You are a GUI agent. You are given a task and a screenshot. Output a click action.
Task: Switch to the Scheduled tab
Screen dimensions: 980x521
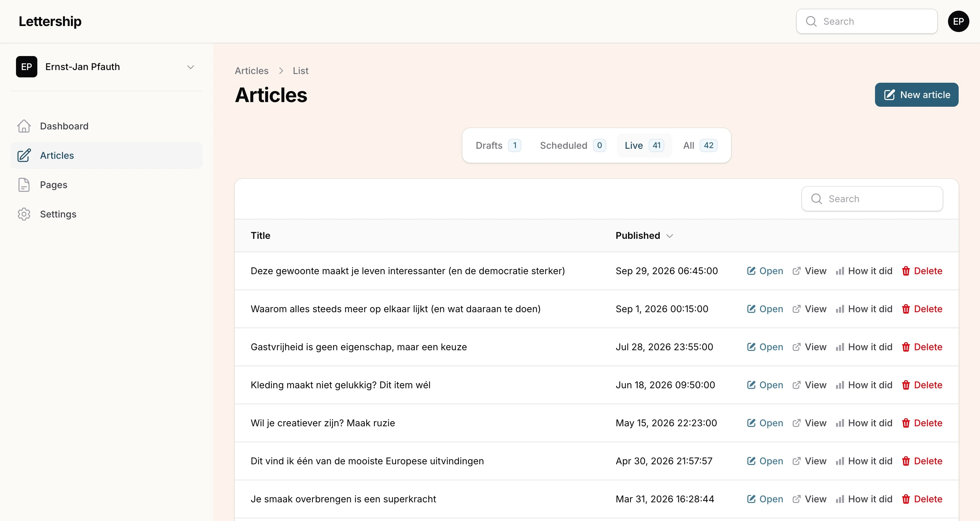point(573,145)
